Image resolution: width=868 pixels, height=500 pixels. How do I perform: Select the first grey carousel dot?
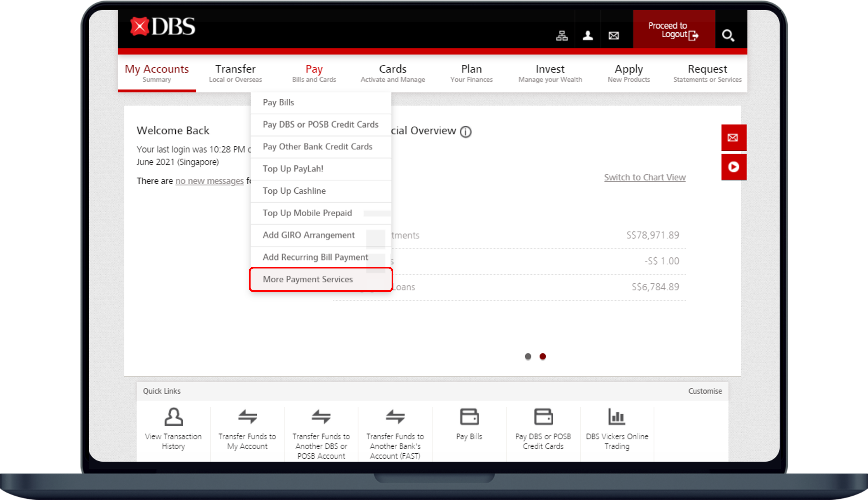pyautogui.click(x=528, y=356)
